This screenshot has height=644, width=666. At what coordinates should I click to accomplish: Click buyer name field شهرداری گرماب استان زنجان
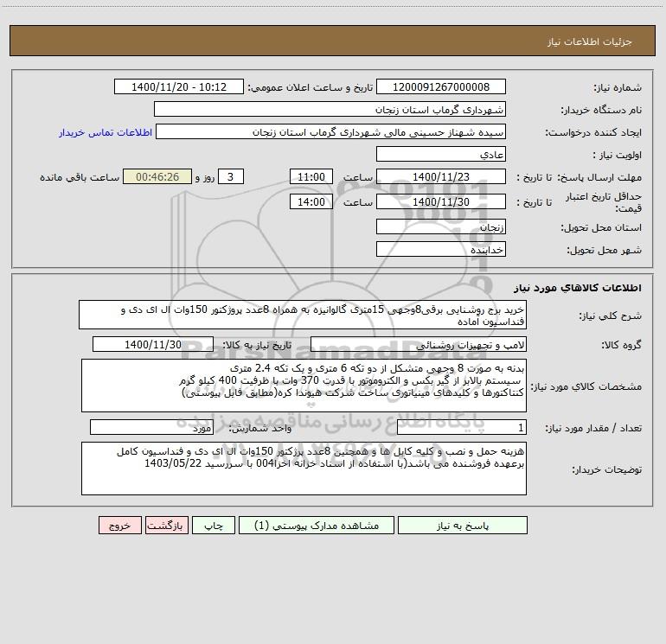pyautogui.click(x=330, y=109)
